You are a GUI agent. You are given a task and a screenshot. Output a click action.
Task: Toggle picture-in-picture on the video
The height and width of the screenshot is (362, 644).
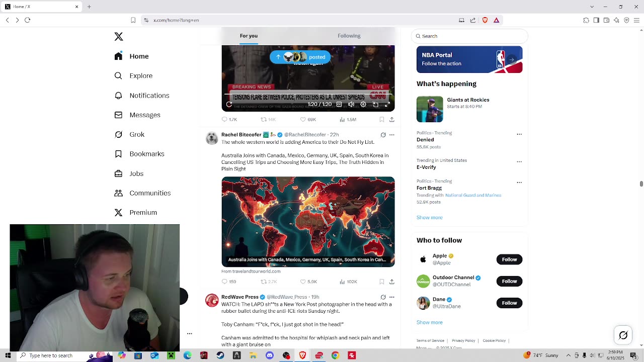coord(375,104)
